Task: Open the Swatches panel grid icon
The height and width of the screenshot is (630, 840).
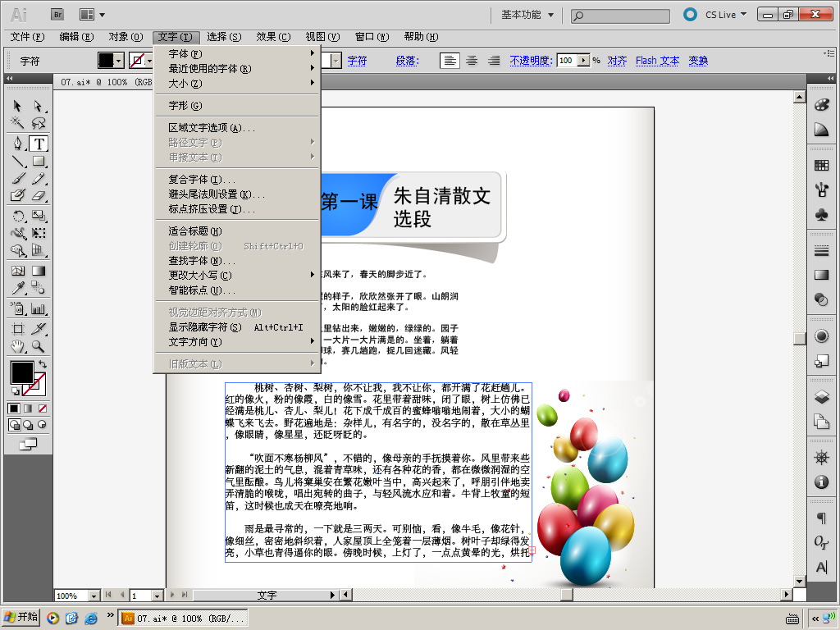Action: click(x=821, y=165)
